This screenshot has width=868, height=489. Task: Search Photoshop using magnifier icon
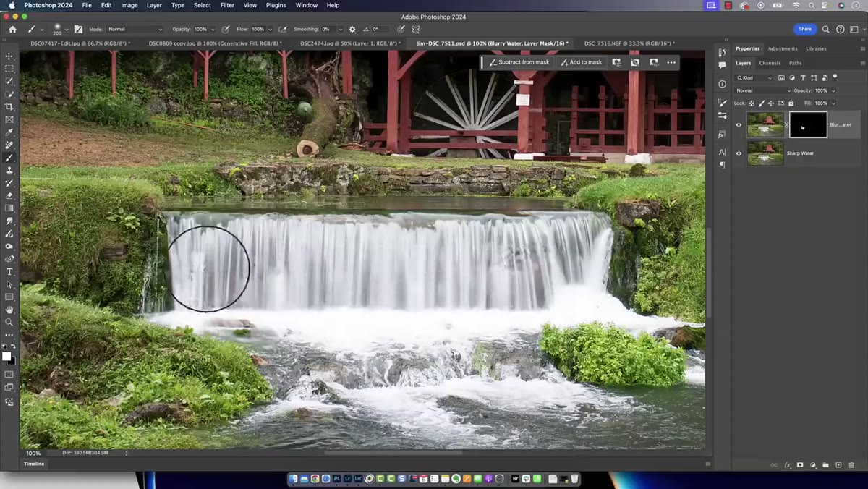point(825,30)
